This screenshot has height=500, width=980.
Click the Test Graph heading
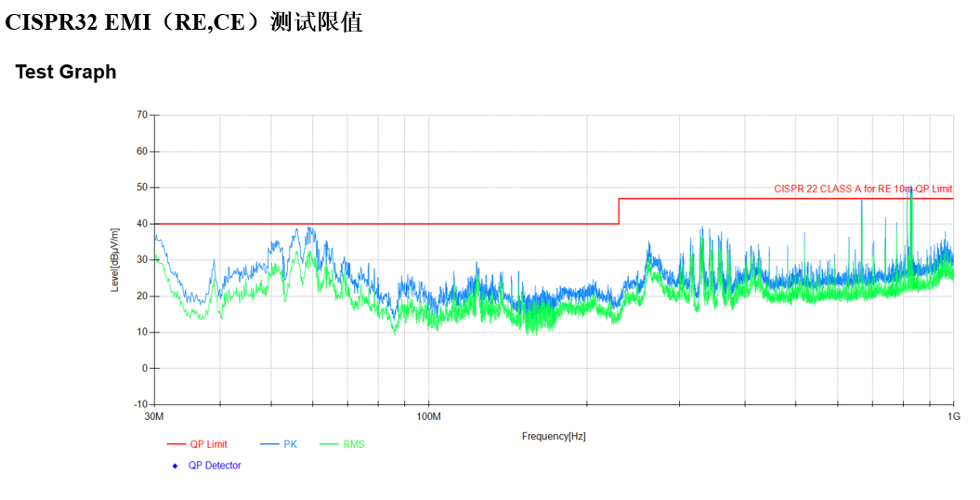[x=66, y=72]
